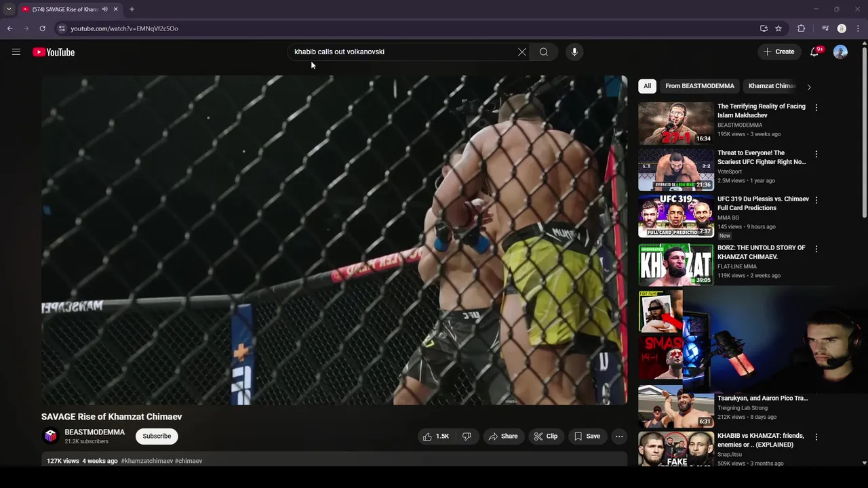Open Terrifying Reality of Facing Islam Makhachev thumbnail
Image resolution: width=868 pixels, height=488 pixels.
pyautogui.click(x=675, y=123)
